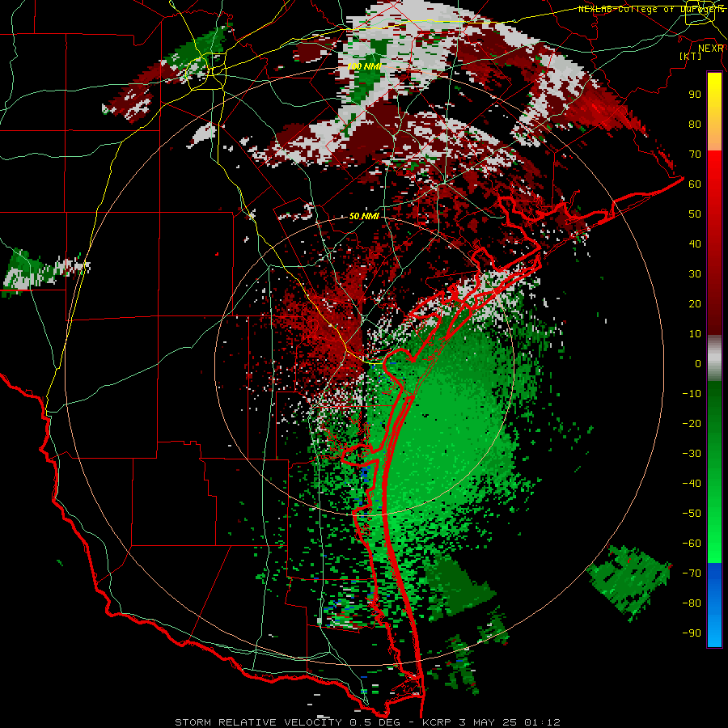Select the -80 knot scale label
This screenshot has height=728, width=728.
(x=692, y=603)
